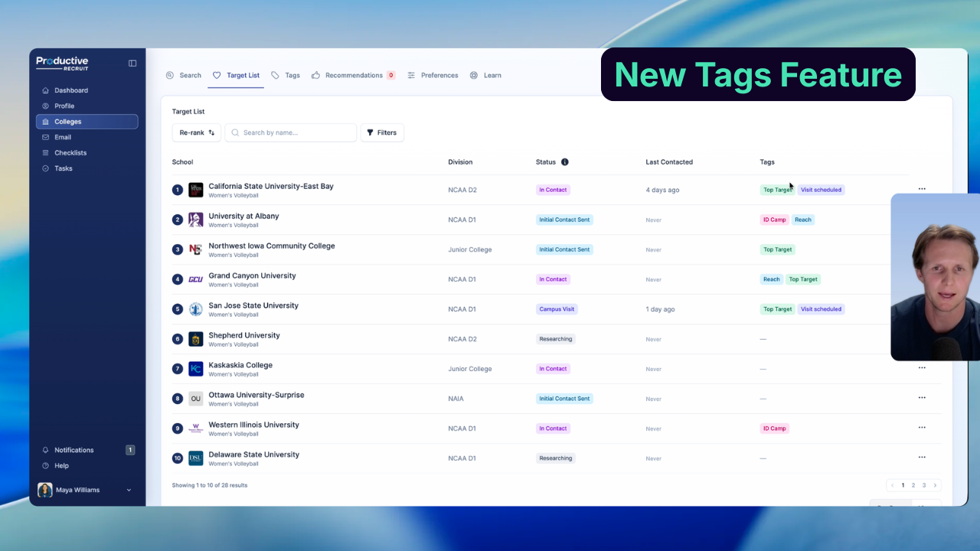Click San Jose State University logo
This screenshot has width=980, height=551.
196,309
